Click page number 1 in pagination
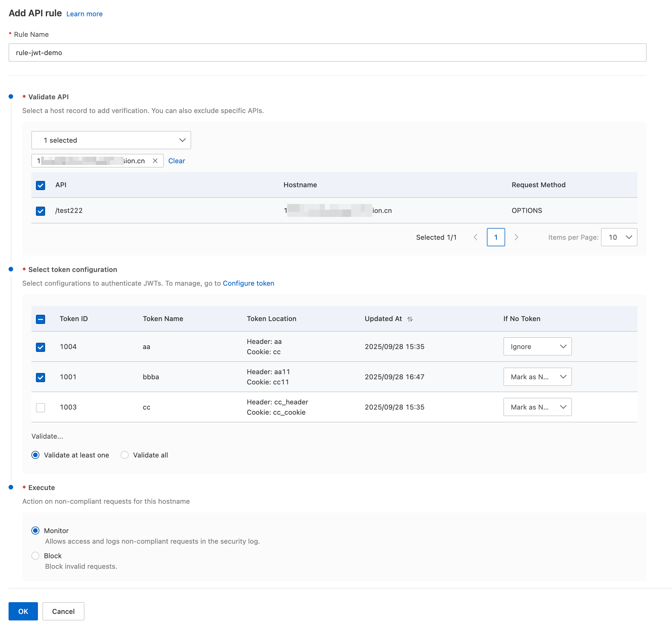The width and height of the screenshot is (672, 629). pyautogui.click(x=495, y=237)
